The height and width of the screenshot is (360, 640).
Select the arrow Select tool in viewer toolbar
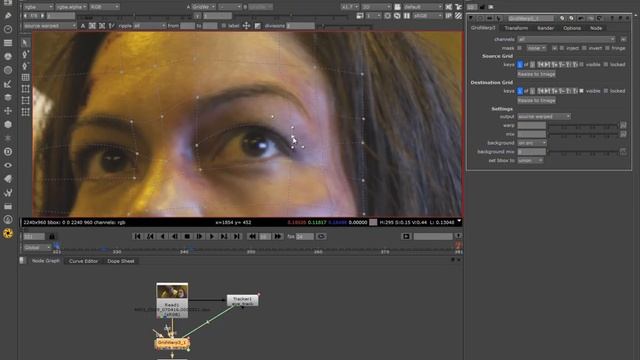(x=25, y=43)
